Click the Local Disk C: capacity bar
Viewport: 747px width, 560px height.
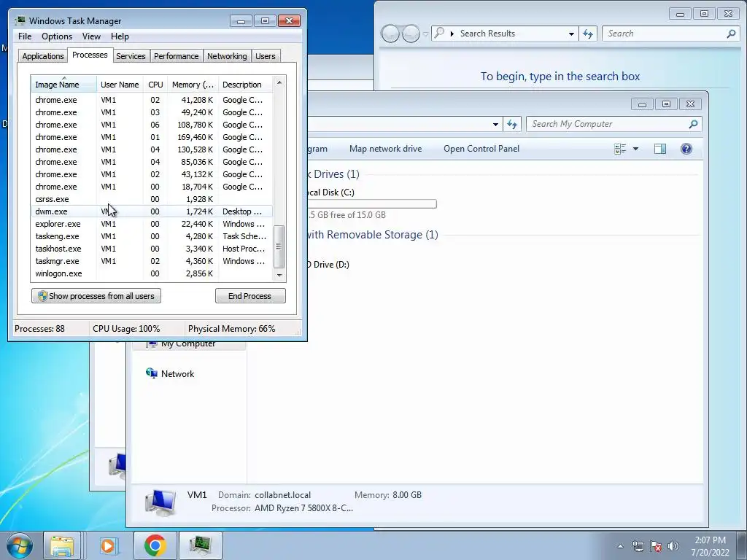pos(372,204)
